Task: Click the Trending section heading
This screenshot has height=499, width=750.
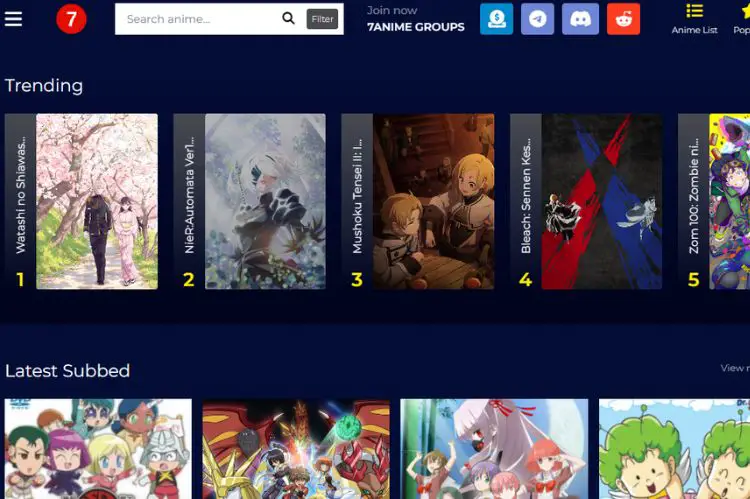Action: pyautogui.click(x=44, y=86)
